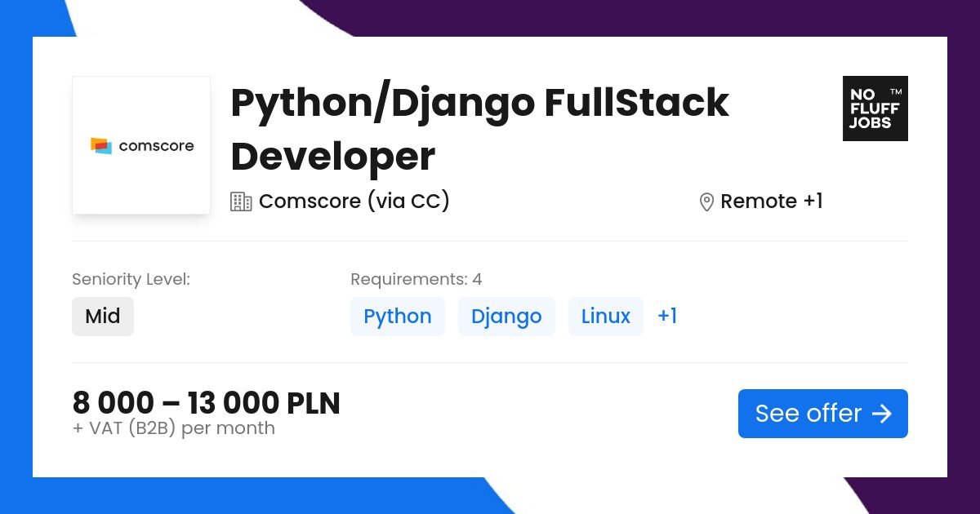This screenshot has height=514, width=980.
Task: Click the Comscore (via CC) company name
Action: pos(353,201)
